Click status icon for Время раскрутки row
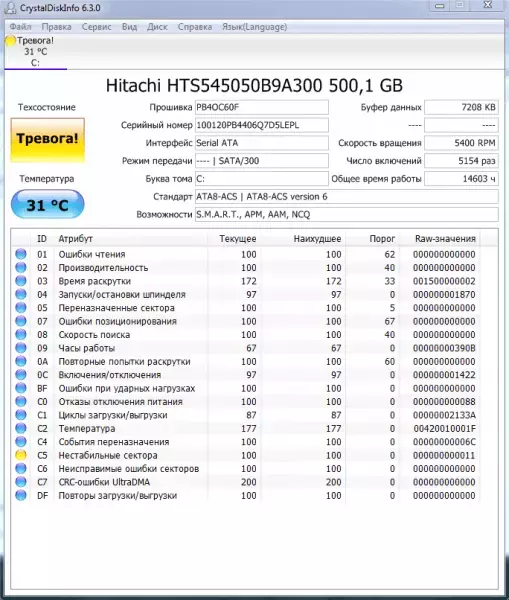Image resolution: width=509 pixels, height=600 pixels. (x=21, y=281)
